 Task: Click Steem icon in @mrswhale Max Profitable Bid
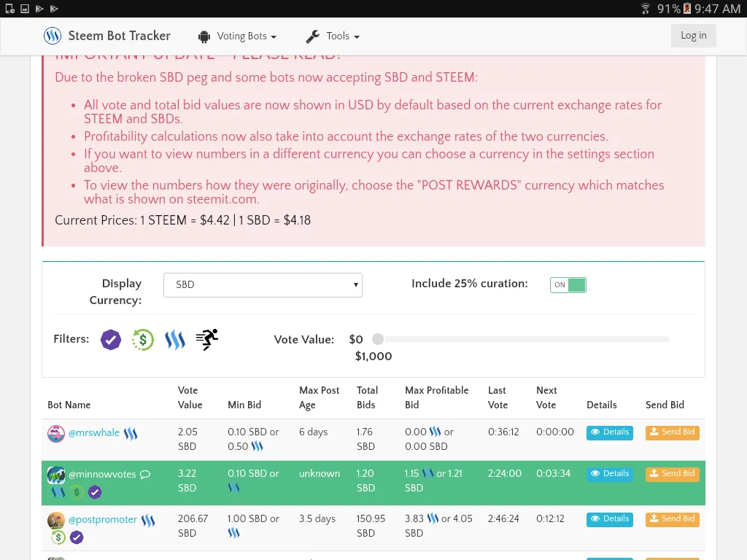(435, 432)
